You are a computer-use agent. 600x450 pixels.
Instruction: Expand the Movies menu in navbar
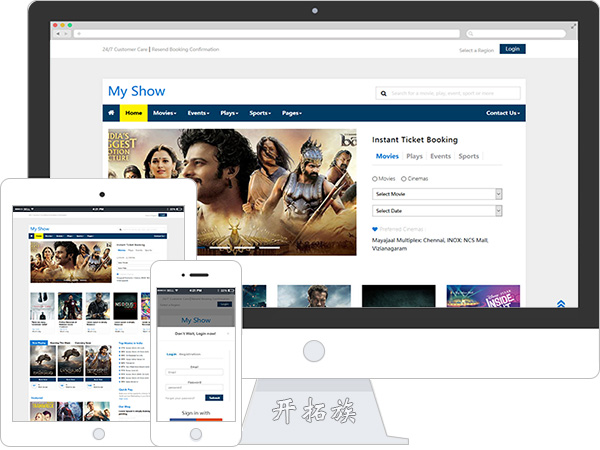(x=165, y=113)
